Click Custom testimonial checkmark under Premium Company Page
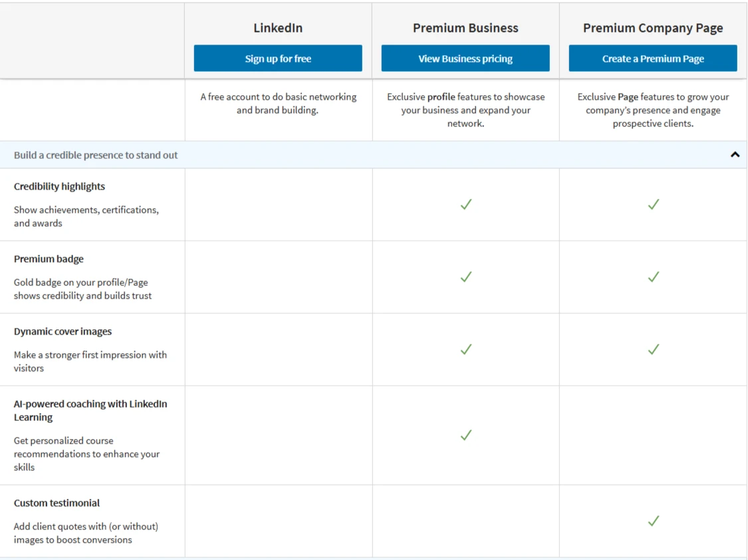 tap(654, 521)
